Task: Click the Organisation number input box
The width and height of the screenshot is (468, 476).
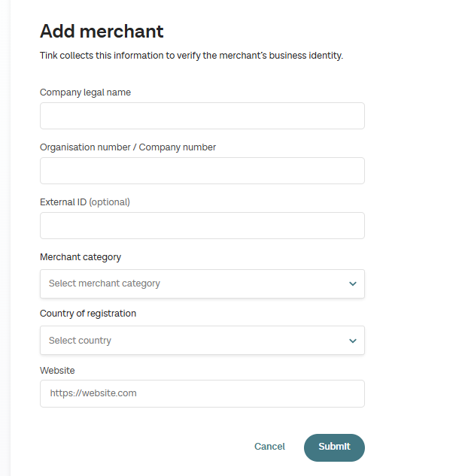Action: pyautogui.click(x=202, y=171)
